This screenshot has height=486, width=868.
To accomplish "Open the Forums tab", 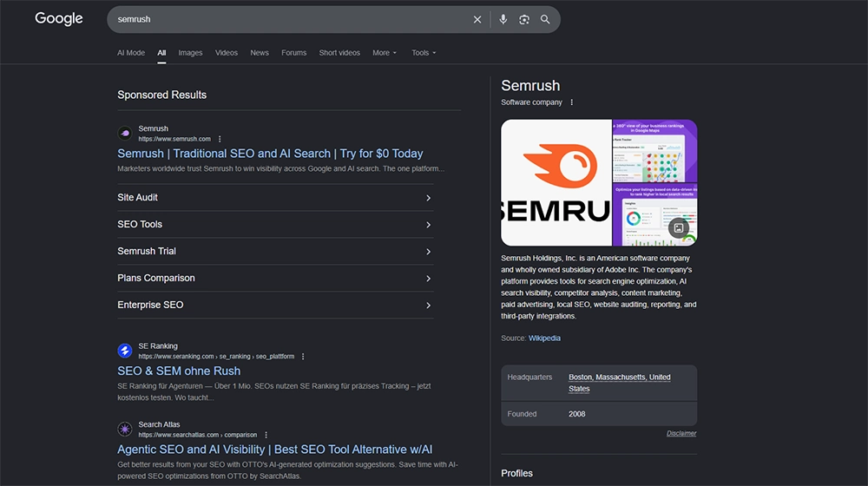I will (294, 53).
